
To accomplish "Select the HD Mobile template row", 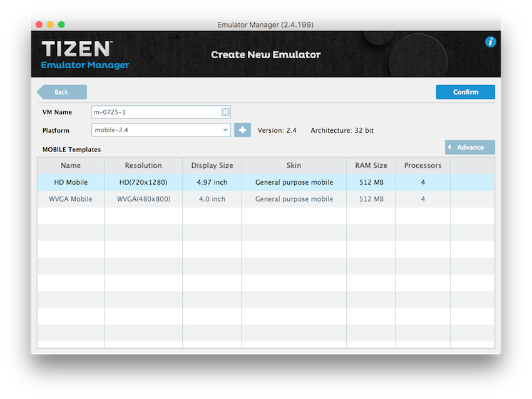I will (x=266, y=182).
